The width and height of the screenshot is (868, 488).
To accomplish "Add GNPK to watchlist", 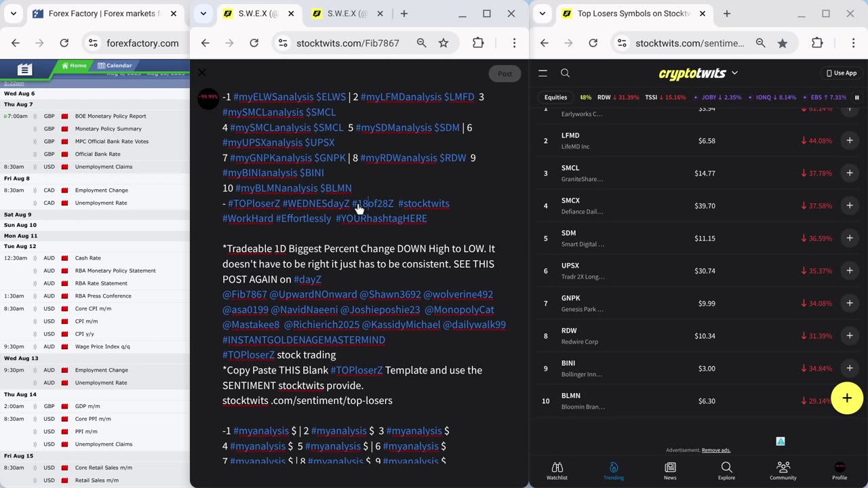I will [x=849, y=303].
